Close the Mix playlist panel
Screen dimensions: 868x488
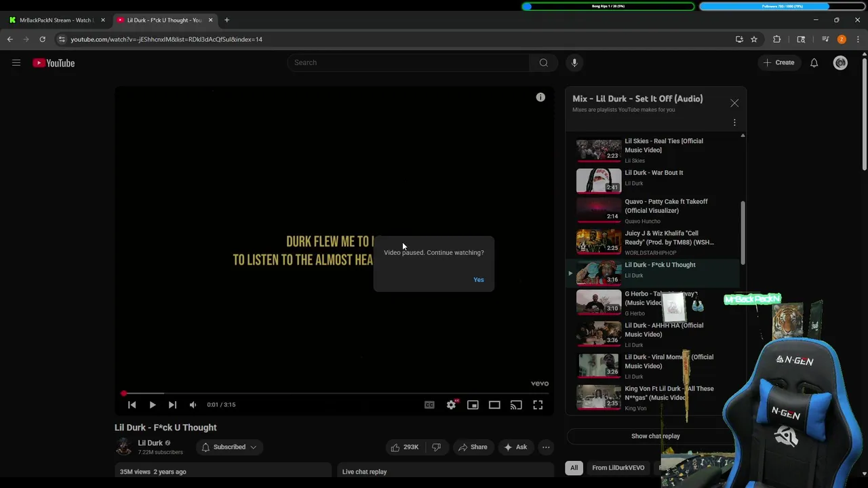[734, 103]
